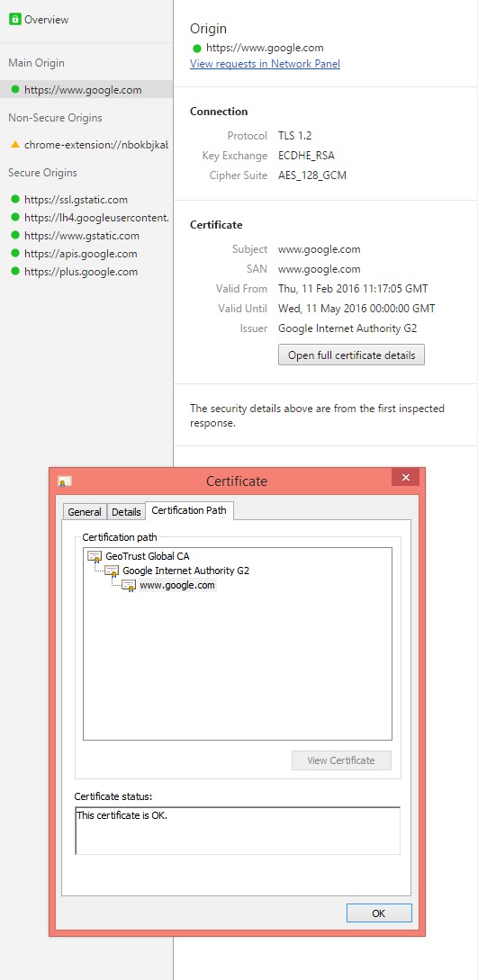This screenshot has width=478, height=980.
Task: Click the yellow warning triangle icon
Action: [15, 144]
